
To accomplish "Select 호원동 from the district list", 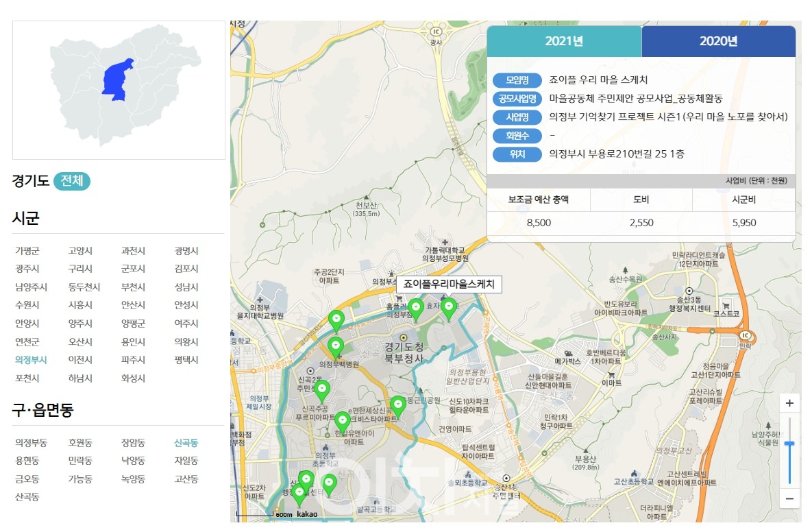I will pyautogui.click(x=80, y=442).
